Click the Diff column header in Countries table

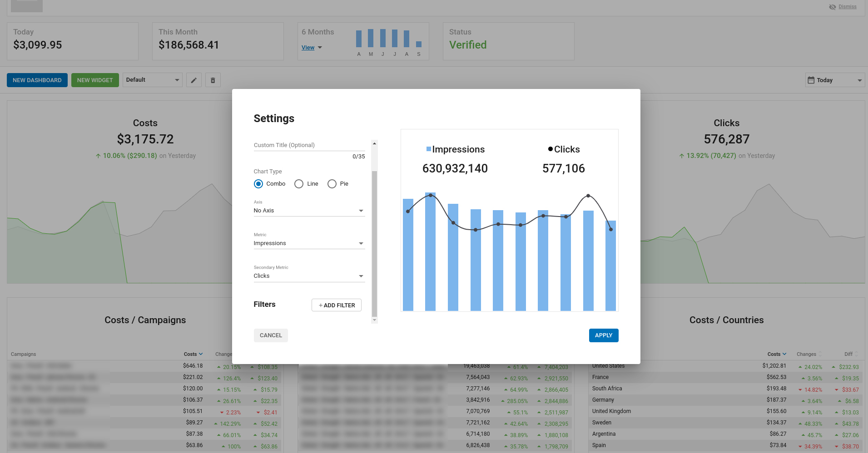[x=848, y=354]
